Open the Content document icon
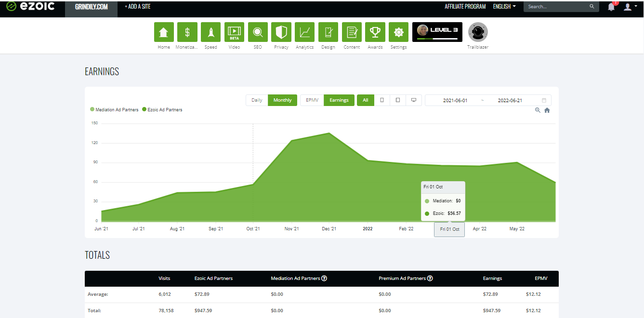Viewport: 644px width, 318px height. click(352, 32)
